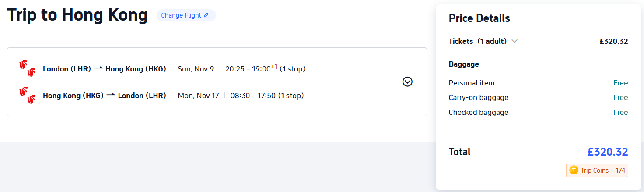The width and height of the screenshot is (644, 192).
Task: Click the total price £320.32
Action: point(608,152)
